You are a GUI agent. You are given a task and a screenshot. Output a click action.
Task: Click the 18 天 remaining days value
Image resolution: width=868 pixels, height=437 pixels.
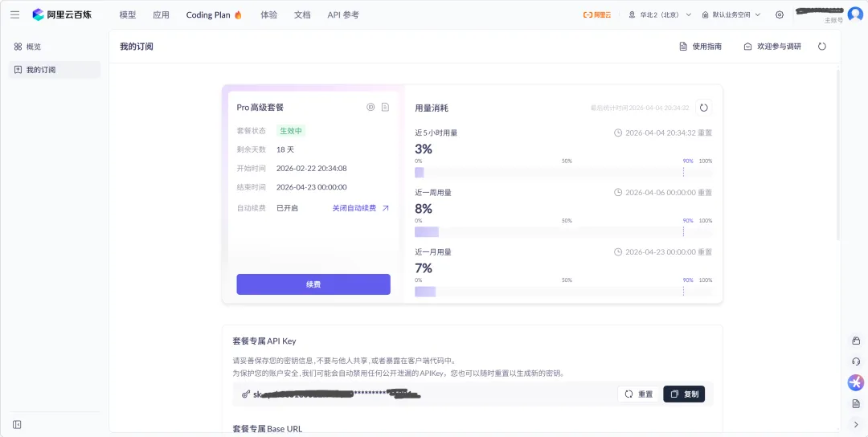(285, 149)
